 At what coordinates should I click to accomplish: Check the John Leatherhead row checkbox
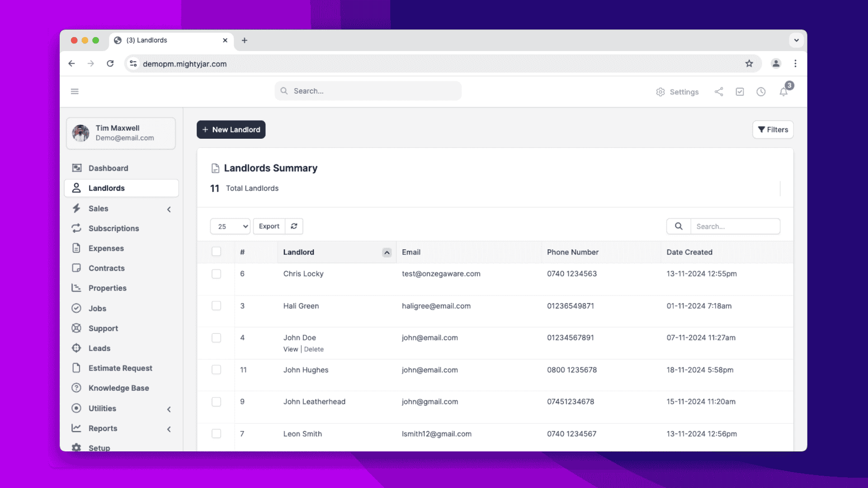216,402
